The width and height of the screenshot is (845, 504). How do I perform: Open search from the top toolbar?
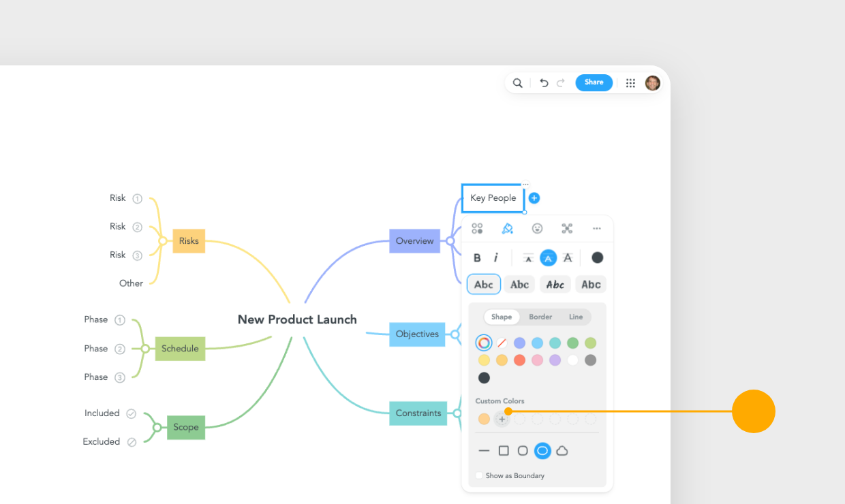tap(518, 82)
